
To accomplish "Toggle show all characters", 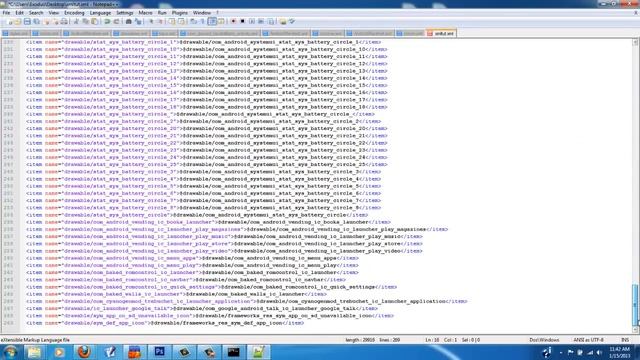I will point(202,21).
